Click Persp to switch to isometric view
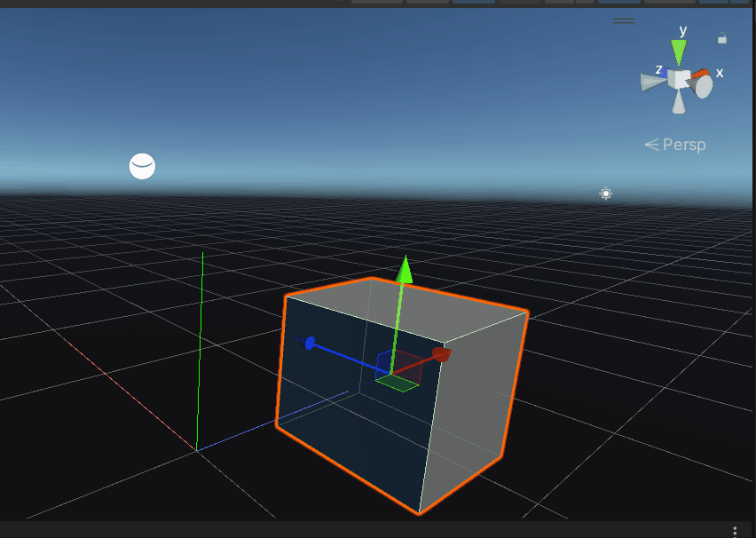This screenshot has height=538, width=756. tap(682, 144)
